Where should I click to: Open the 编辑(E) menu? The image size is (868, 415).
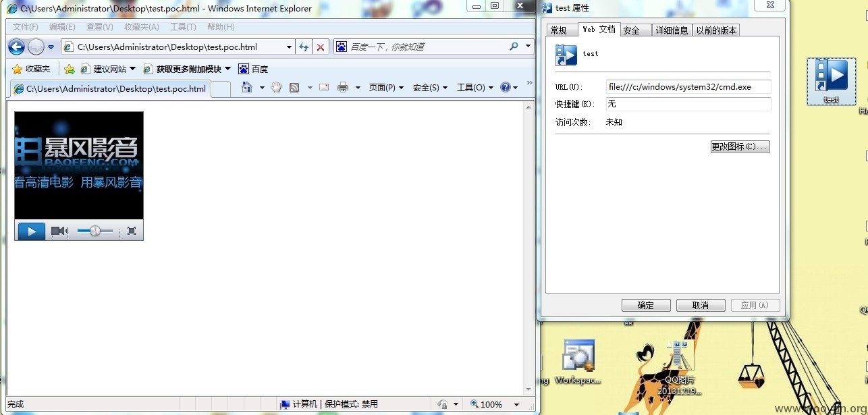pyautogui.click(x=62, y=27)
